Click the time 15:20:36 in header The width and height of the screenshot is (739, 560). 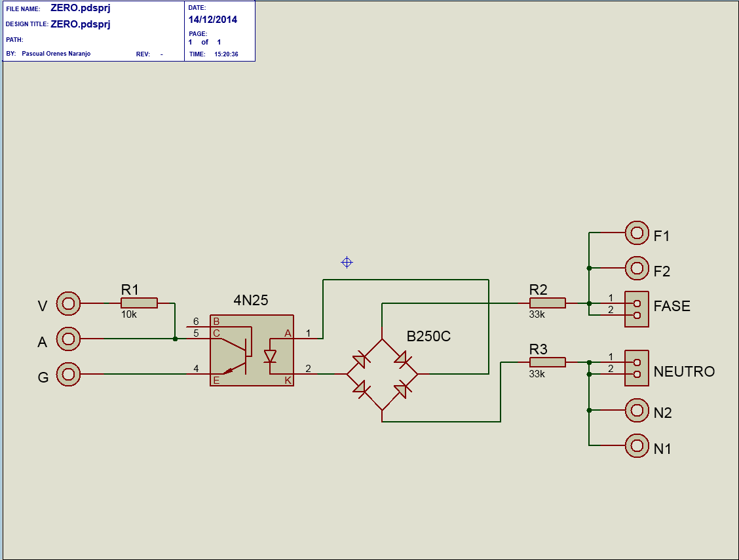226,54
